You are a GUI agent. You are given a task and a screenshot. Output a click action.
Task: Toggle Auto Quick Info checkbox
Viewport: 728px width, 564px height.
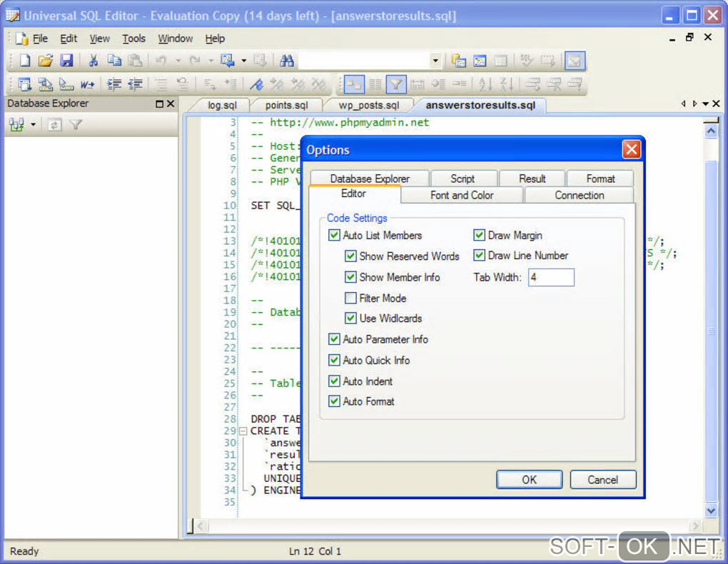point(334,360)
